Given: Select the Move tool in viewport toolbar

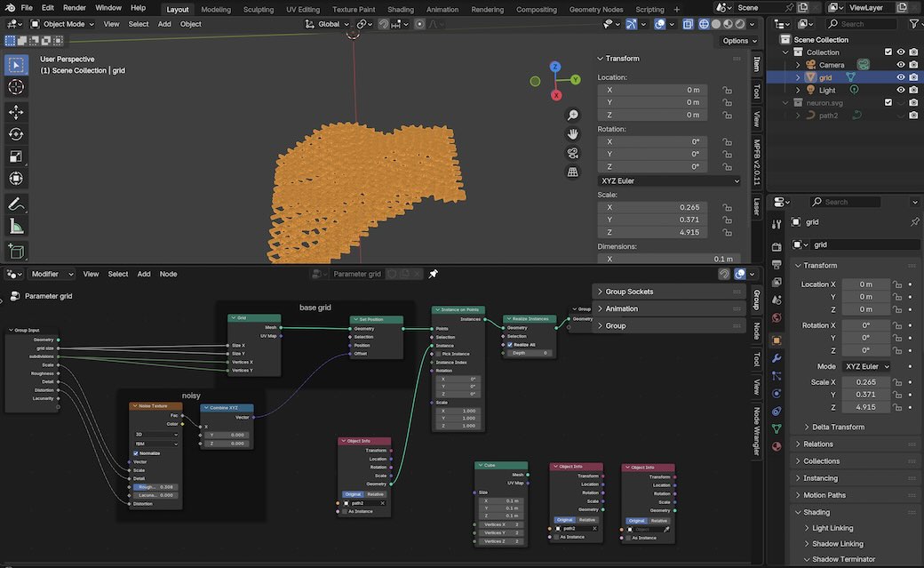Looking at the screenshot, I should (x=16, y=112).
